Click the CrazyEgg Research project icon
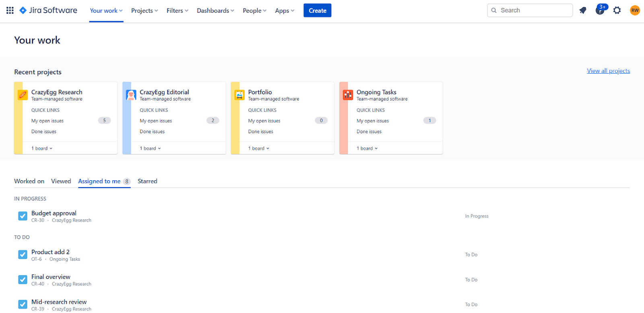644x313 pixels. coord(23,95)
